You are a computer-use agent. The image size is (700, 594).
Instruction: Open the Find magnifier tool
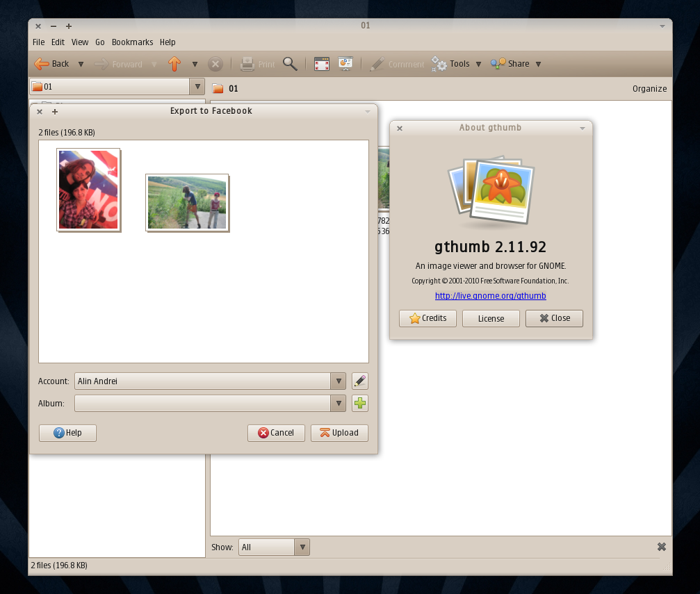click(x=290, y=64)
